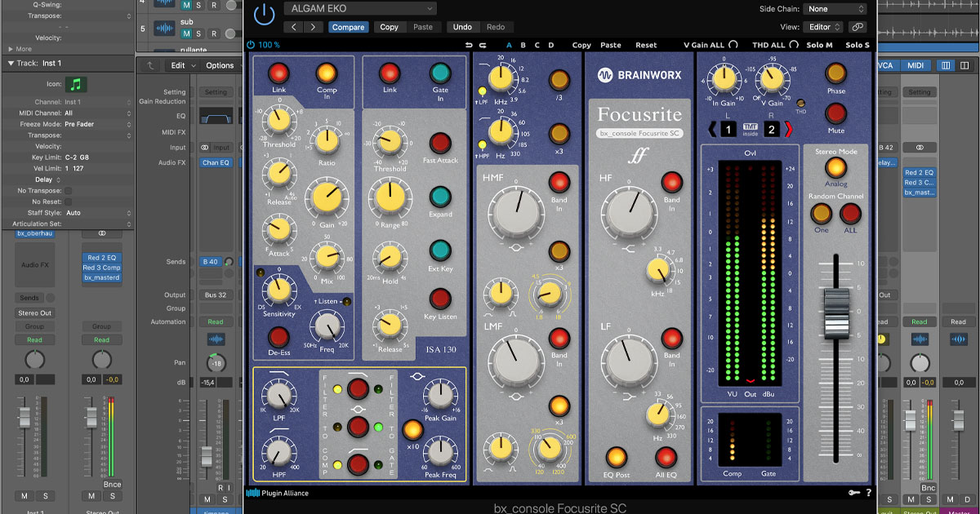Toggle the plugin power bypass button
Viewport: 980px width, 514px height.
click(265, 15)
